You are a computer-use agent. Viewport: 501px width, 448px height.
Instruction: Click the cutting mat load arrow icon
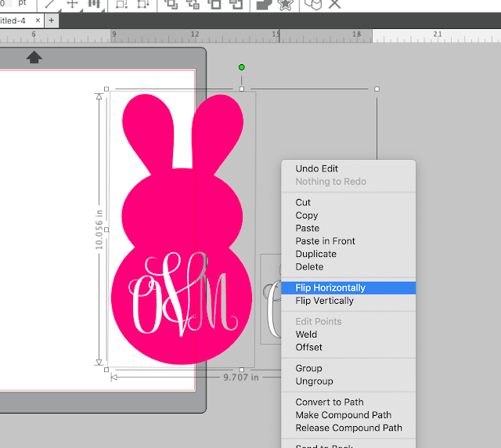pyautogui.click(x=34, y=57)
